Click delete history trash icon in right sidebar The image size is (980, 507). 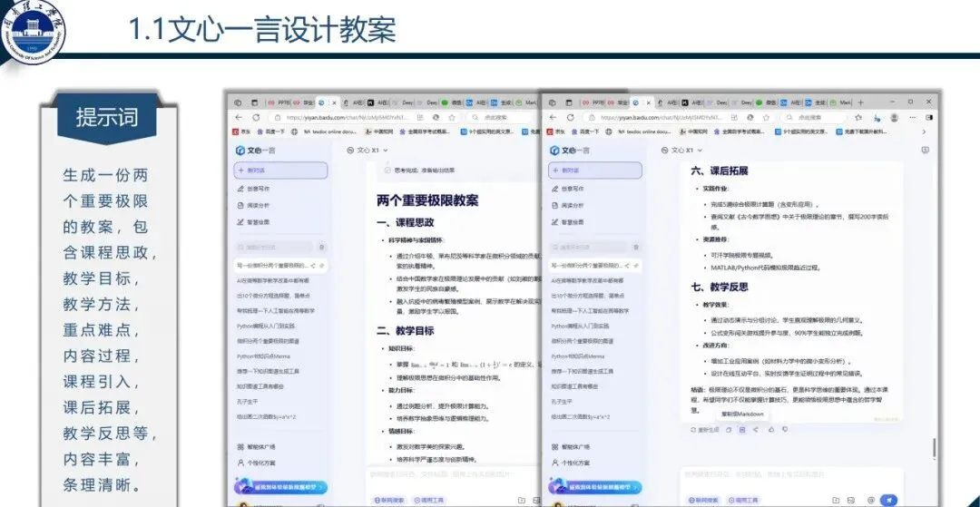635,248
